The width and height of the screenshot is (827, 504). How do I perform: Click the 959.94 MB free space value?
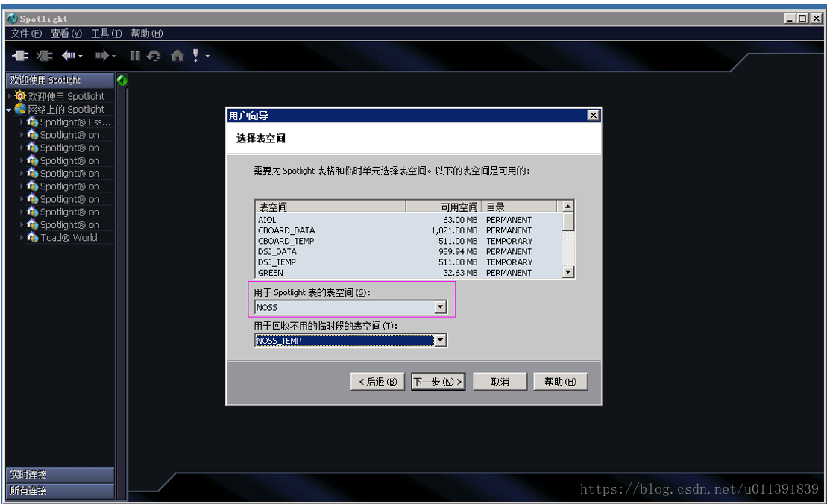tap(458, 251)
